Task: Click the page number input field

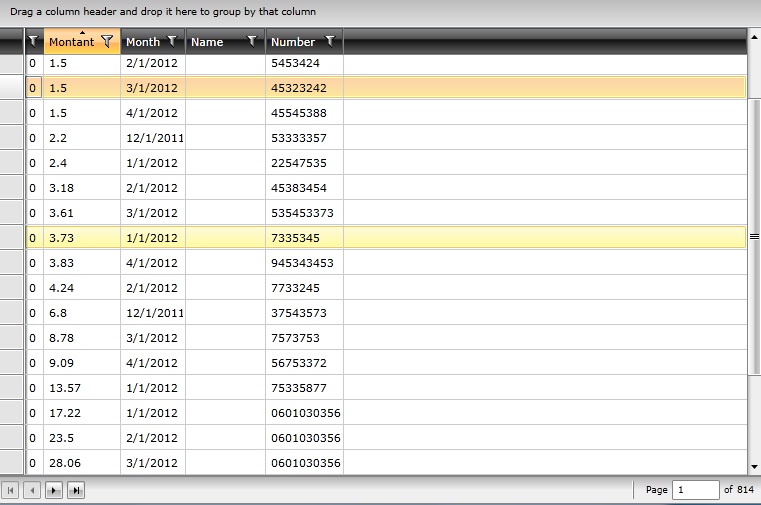Action: click(x=695, y=490)
